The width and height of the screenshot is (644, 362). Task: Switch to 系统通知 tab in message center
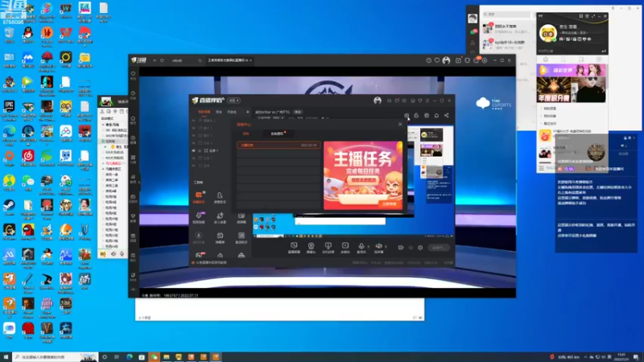[277, 134]
